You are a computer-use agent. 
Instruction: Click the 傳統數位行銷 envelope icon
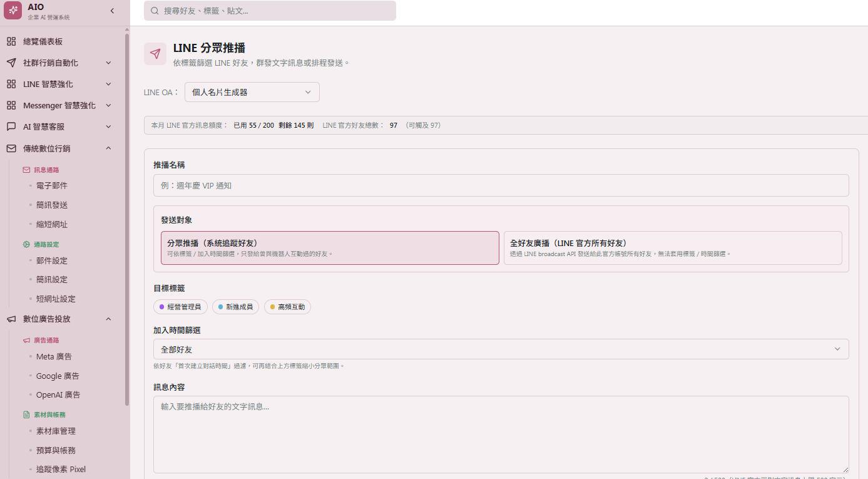11,148
